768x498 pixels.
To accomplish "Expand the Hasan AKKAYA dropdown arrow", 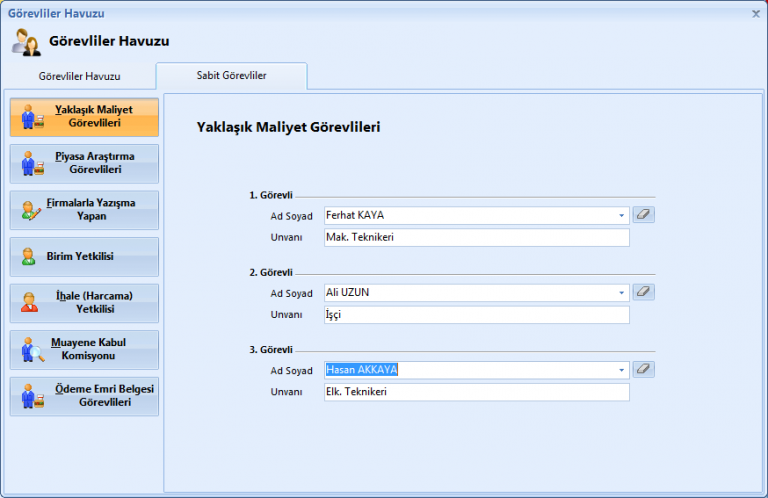I will tap(621, 370).
